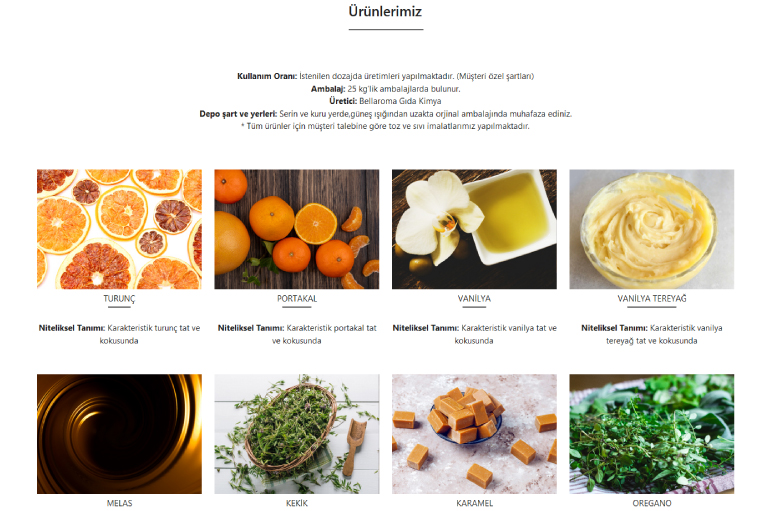Click the Melas dark swirl image
Viewport: 768px width, 511px height.
click(x=119, y=434)
